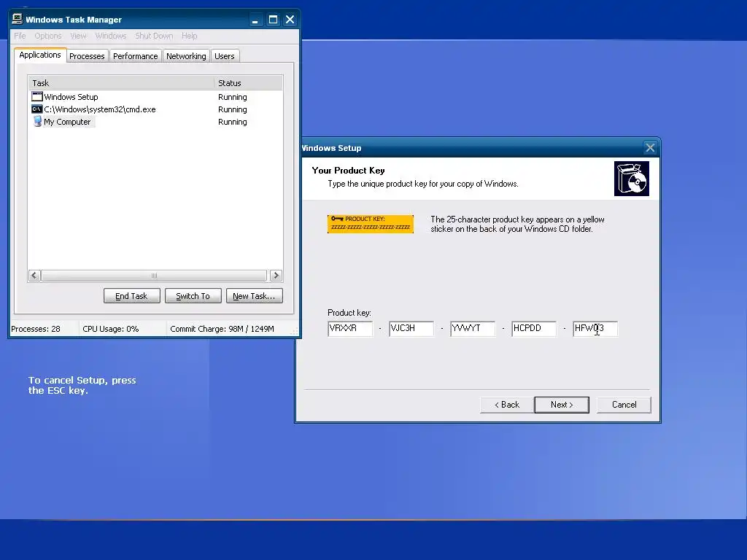Cancel Windows Setup
The height and width of the screenshot is (560, 747).
624,405
